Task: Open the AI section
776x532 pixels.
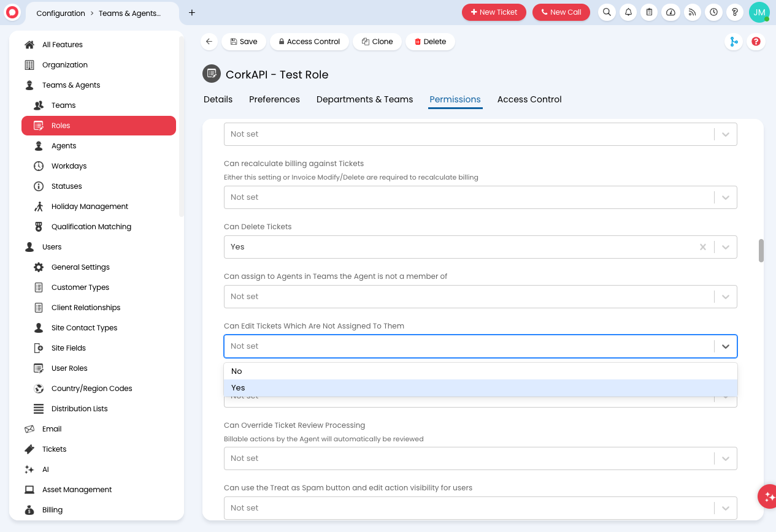Action: coord(45,469)
